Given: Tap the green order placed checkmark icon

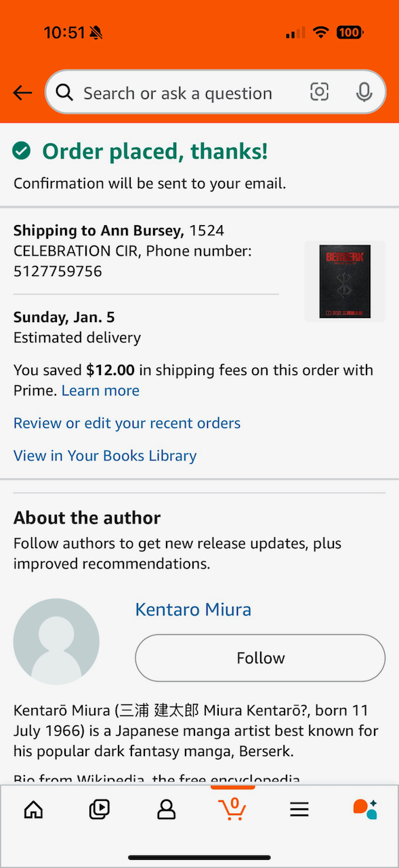Looking at the screenshot, I should 22,151.
